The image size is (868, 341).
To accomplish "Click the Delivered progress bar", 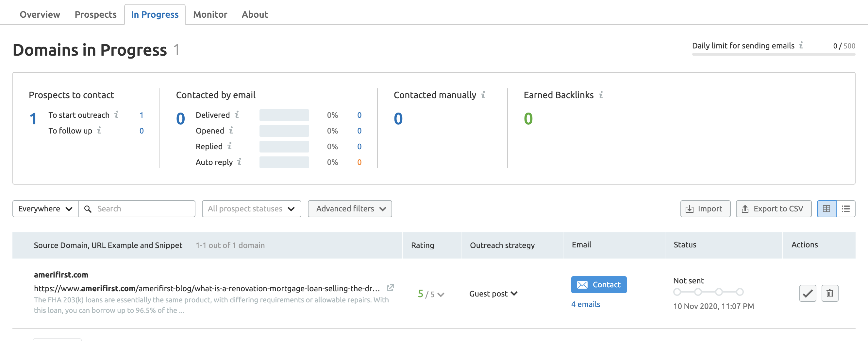I will (x=284, y=115).
